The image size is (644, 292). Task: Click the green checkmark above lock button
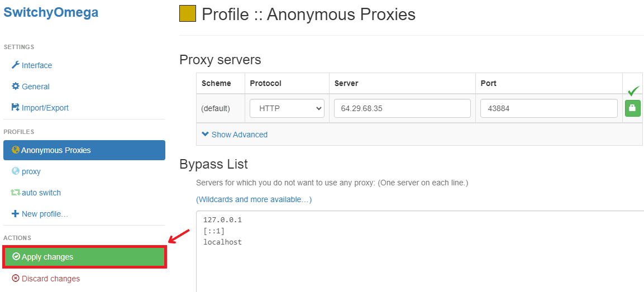(633, 91)
